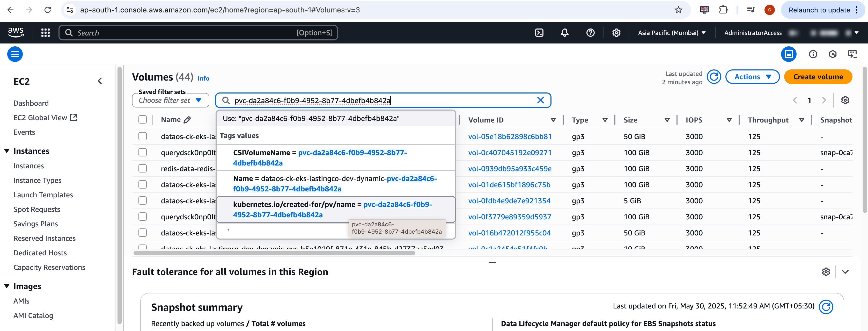Check the row for vol-0c407045192e09271
The image size is (868, 331).
[143, 152]
